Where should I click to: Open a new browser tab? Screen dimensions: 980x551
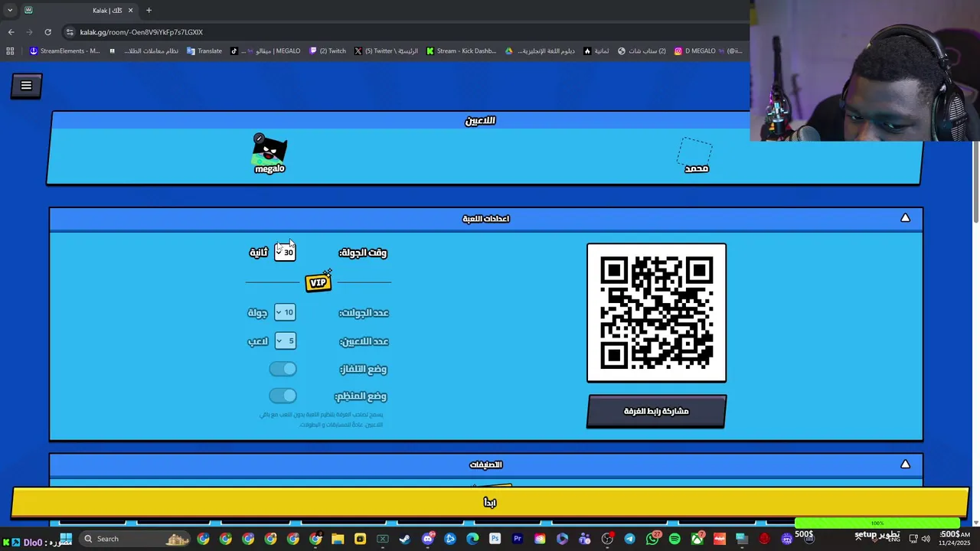coord(149,10)
